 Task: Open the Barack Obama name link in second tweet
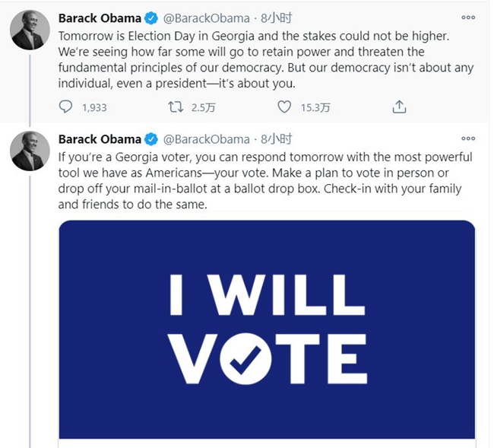click(100, 139)
